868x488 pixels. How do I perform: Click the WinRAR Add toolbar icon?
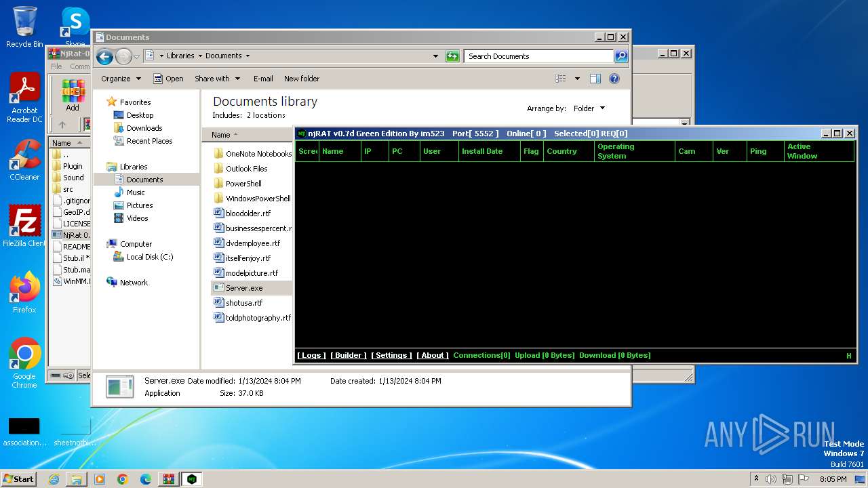[73, 96]
